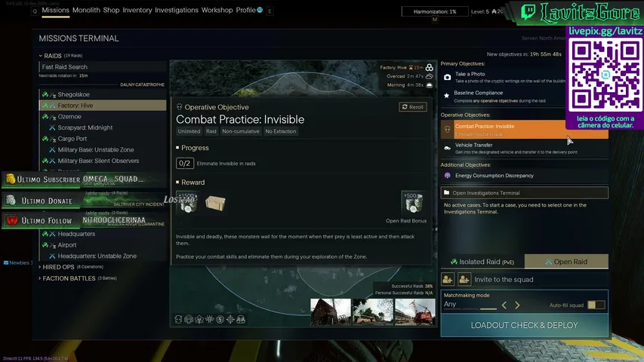
Task: Click purple icon beside Energy Consumption Discrepancy
Action: point(447,176)
